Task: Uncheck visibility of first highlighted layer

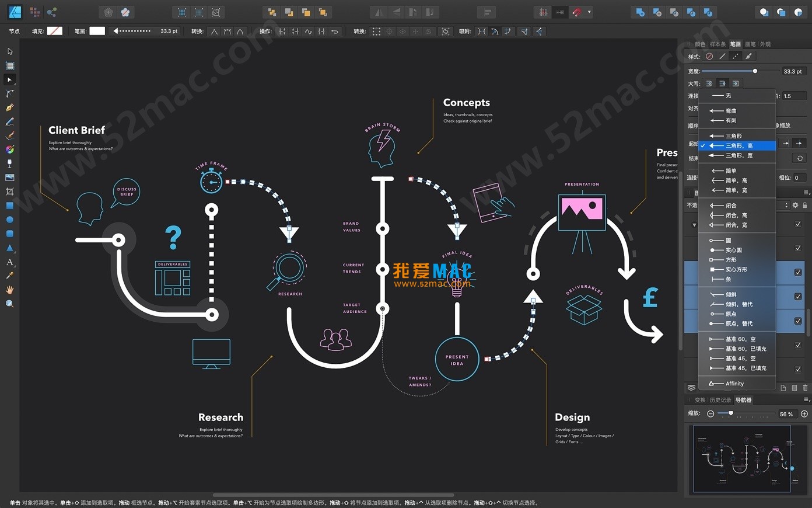Action: point(798,273)
